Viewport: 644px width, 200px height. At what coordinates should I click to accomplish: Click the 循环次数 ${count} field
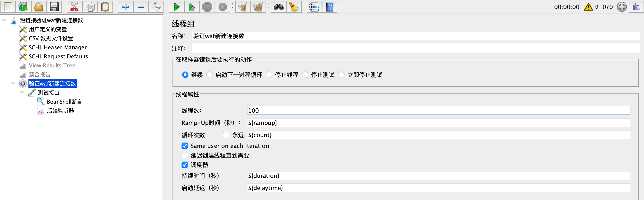click(439, 135)
